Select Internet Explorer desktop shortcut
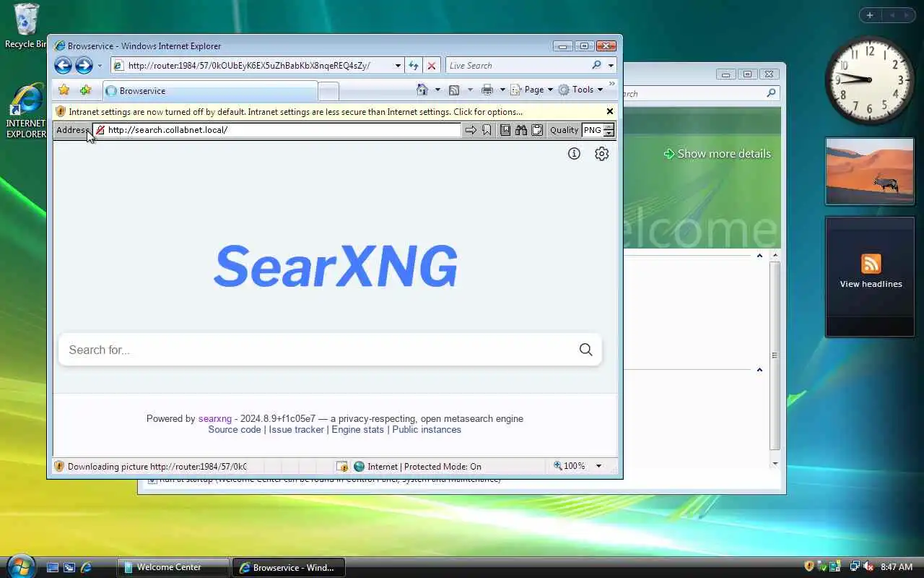The width and height of the screenshot is (924, 578). (x=27, y=111)
